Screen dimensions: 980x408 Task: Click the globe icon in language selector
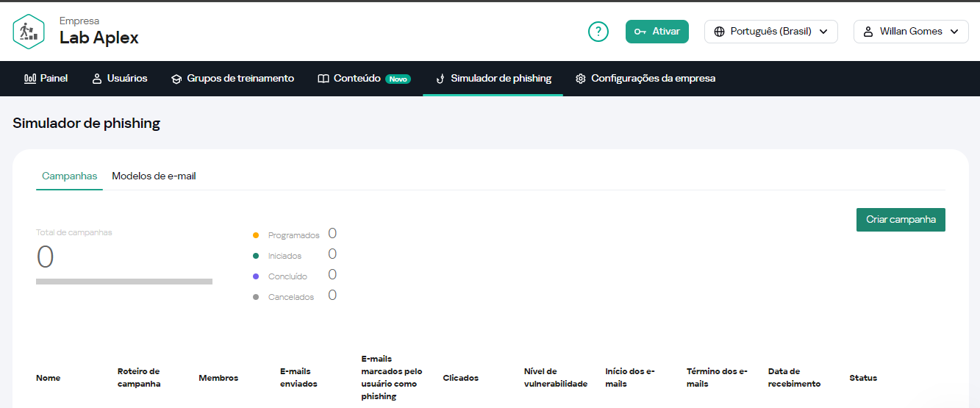pyautogui.click(x=719, y=32)
